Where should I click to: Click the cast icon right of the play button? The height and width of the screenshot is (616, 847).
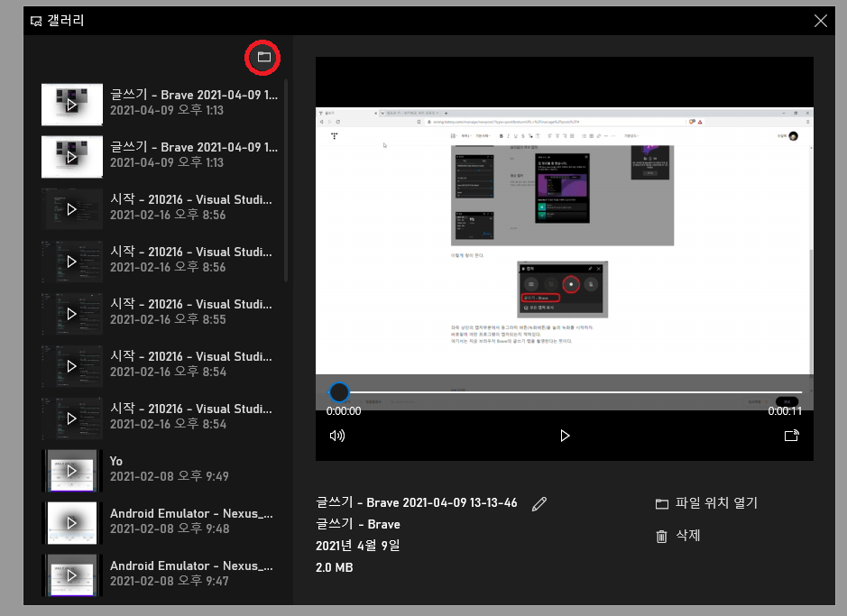[791, 435]
